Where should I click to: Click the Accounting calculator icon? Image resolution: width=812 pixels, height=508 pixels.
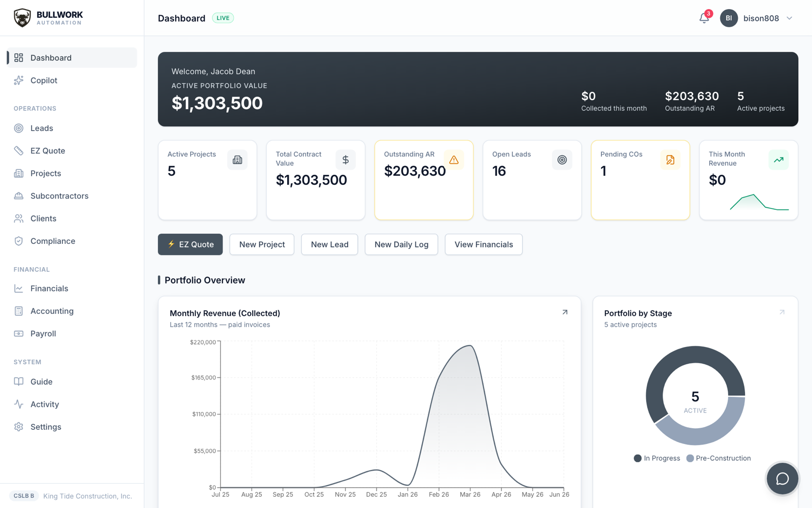(x=19, y=311)
